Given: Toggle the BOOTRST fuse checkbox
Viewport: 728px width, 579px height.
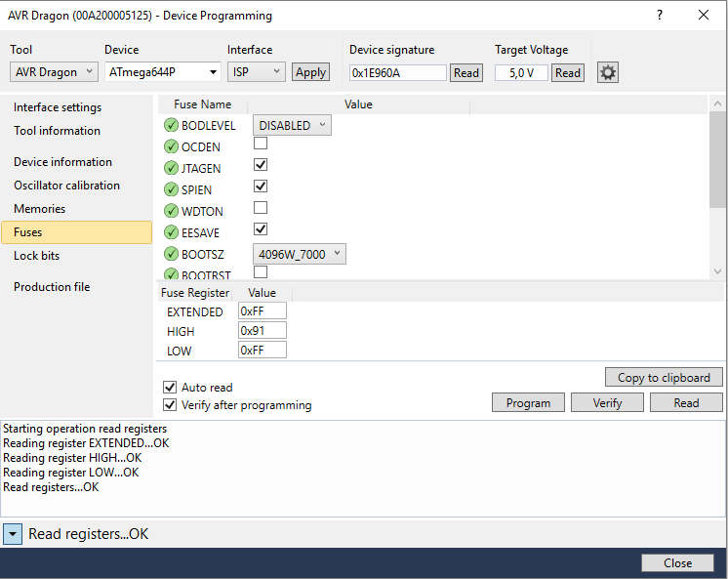Looking at the screenshot, I should [x=261, y=271].
